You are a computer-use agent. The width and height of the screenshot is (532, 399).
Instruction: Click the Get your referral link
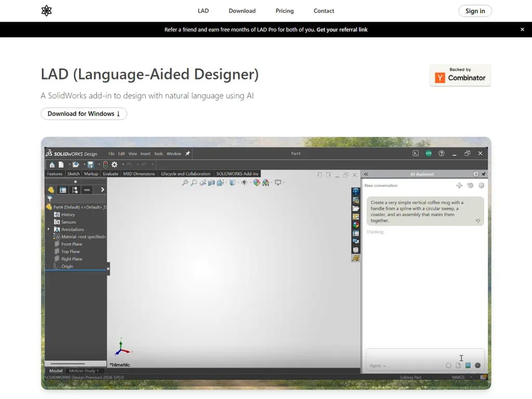click(x=342, y=30)
